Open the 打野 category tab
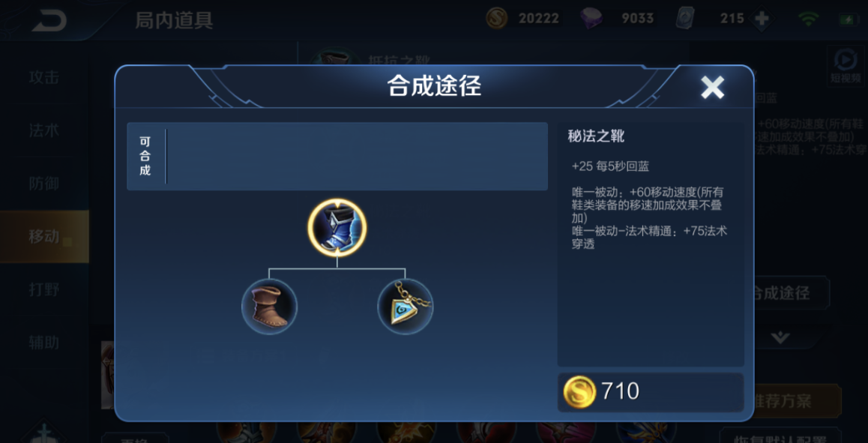 [44, 289]
